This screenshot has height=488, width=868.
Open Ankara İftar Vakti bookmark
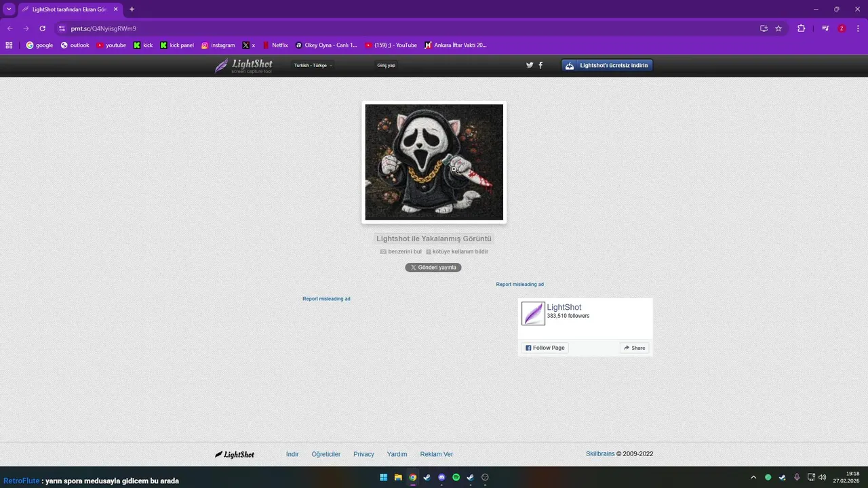click(x=456, y=45)
